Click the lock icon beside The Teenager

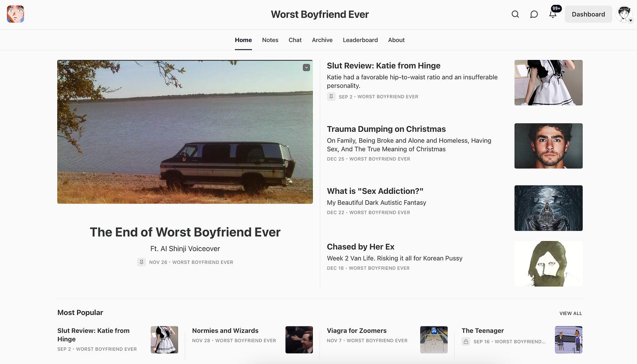(x=466, y=341)
